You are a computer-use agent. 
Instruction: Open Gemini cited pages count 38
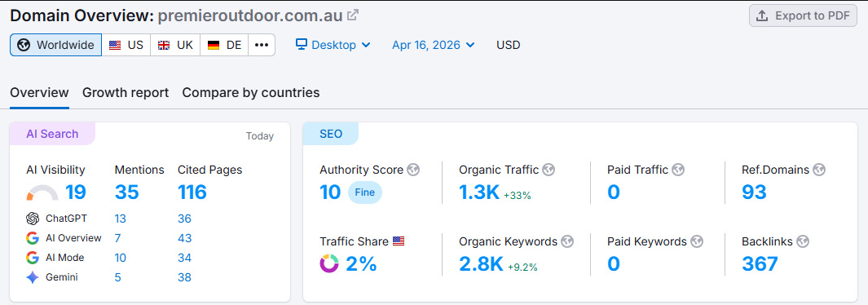[x=184, y=277]
